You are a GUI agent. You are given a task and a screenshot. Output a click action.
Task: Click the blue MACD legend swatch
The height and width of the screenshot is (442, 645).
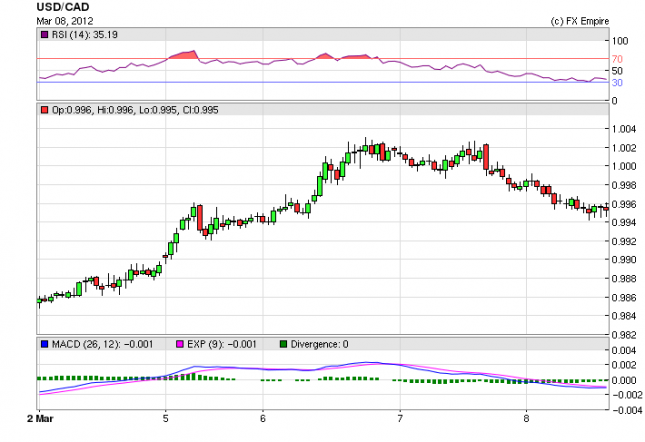point(44,344)
